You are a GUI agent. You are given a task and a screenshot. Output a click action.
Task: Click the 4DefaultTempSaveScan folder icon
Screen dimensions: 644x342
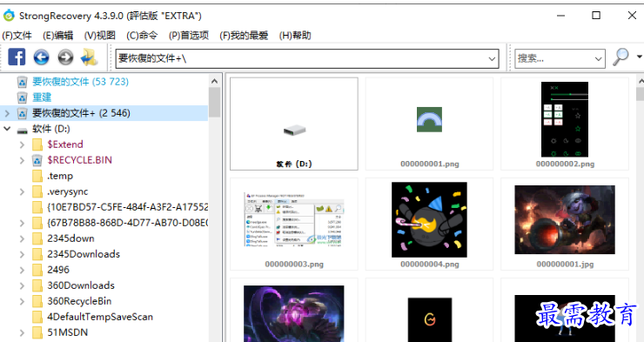pos(37,317)
